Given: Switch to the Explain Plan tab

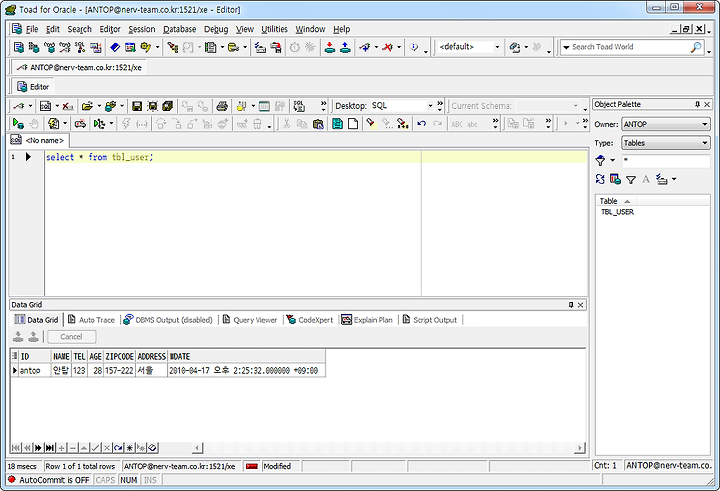Looking at the screenshot, I should [x=367, y=320].
